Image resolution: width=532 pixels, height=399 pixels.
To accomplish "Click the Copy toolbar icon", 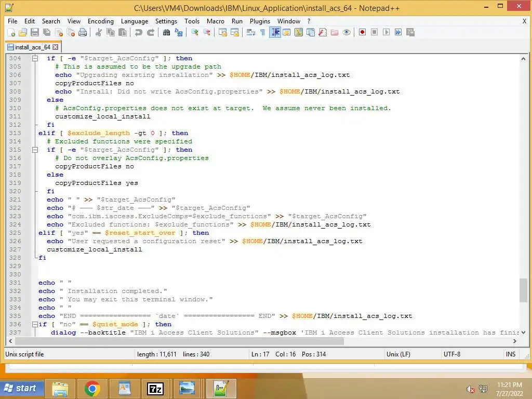I will point(110,32).
